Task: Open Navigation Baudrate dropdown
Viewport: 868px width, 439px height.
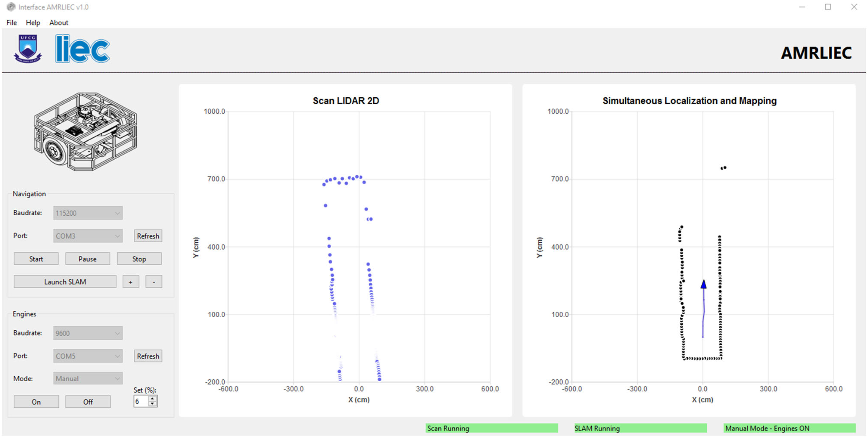Action: tap(88, 213)
